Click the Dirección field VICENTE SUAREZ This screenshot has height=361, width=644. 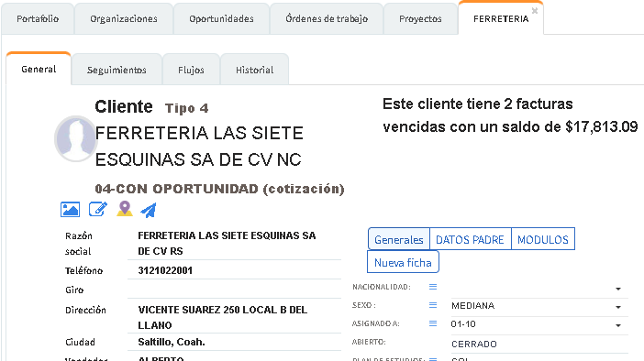pyautogui.click(x=234, y=317)
